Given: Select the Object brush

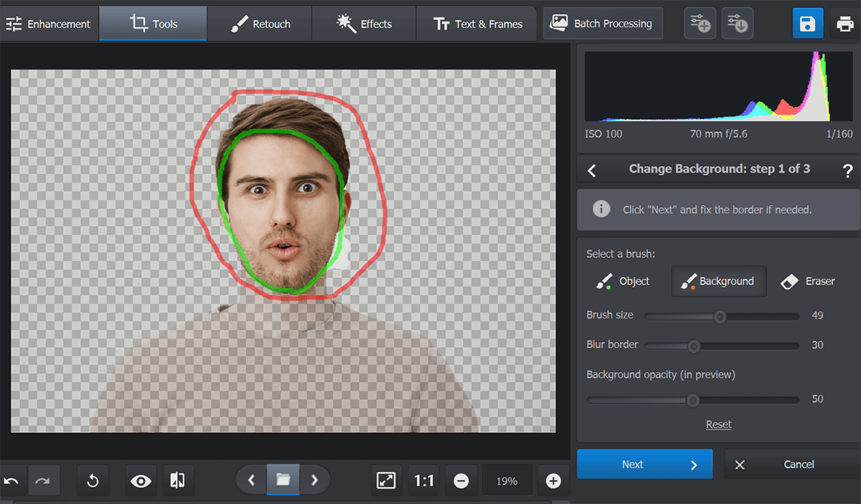Looking at the screenshot, I should coord(622,281).
